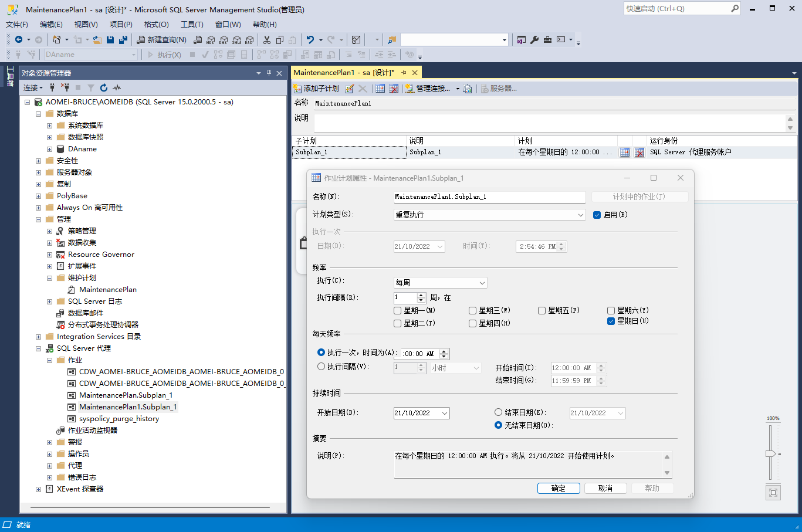Click the Open File folder icon
This screenshot has width=802, height=532.
pyautogui.click(x=97, y=39)
